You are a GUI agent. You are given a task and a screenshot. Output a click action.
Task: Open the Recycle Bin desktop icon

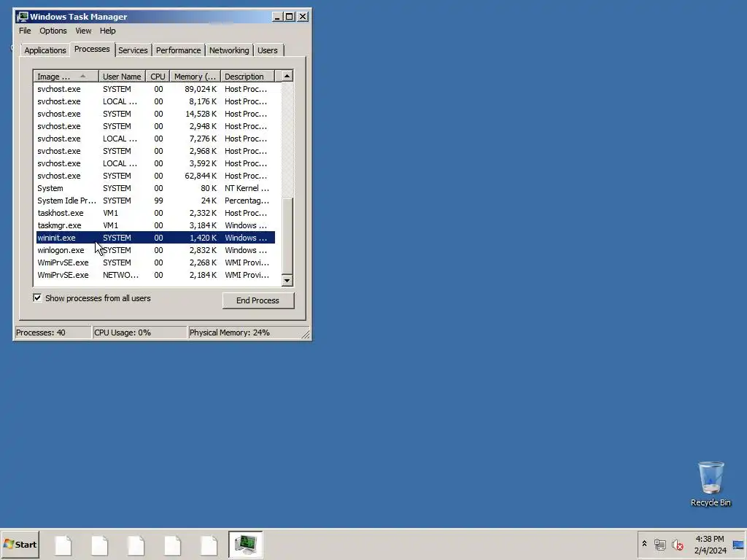(711, 484)
